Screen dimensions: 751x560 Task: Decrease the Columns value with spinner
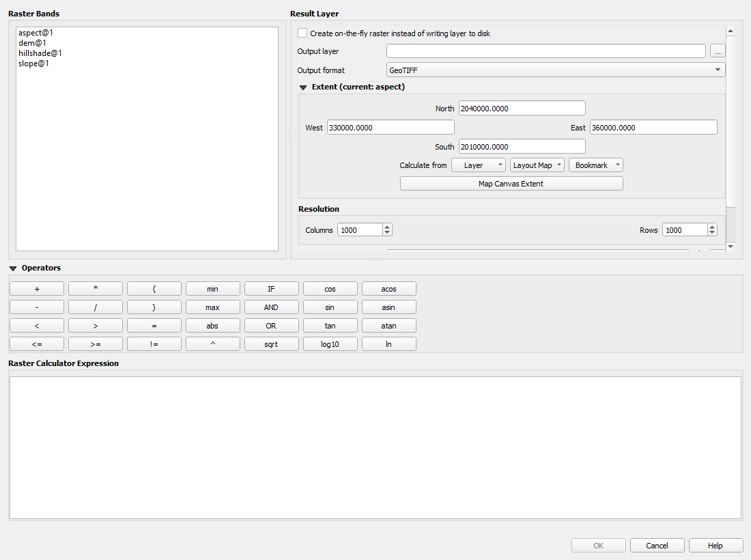pos(387,234)
